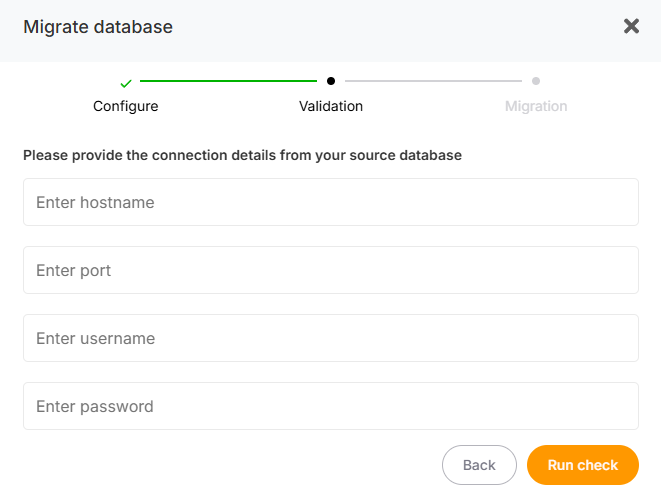Viewport: 661px width, 493px height.
Task: Click green progress line after Configure
Action: (x=228, y=81)
